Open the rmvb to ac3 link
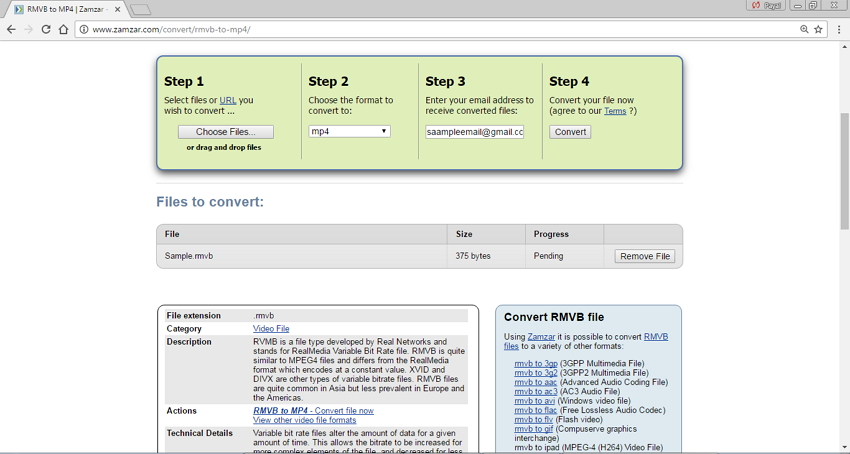Viewport: 850px width, 454px height. 536,392
